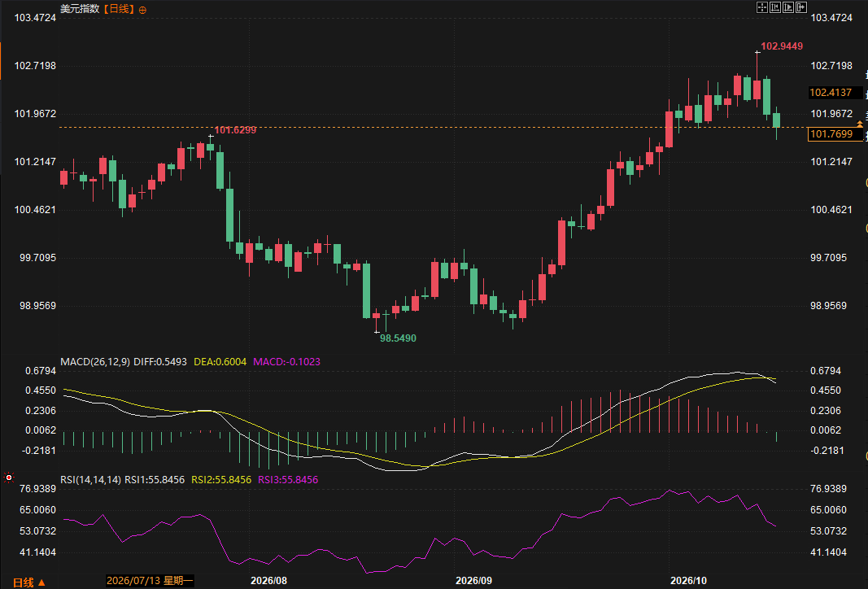Click the 2026/09 time axis label
The image size is (868, 589).
(473, 580)
